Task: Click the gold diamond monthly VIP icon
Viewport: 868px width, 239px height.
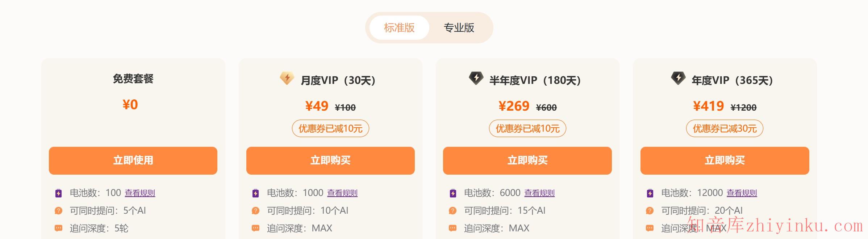Action: coord(287,78)
